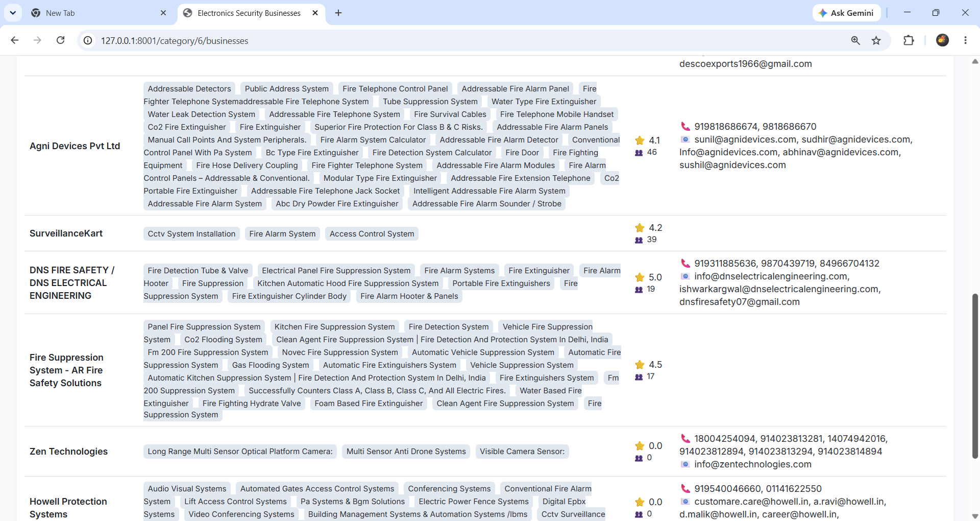The image size is (980, 521).
Task: Click the DNS Fire Safety email icon
Action: coord(685,276)
